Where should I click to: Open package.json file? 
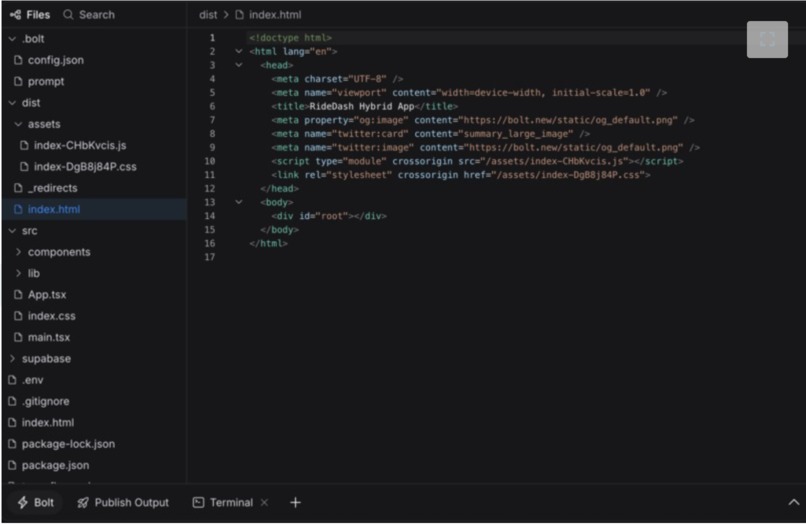point(55,466)
